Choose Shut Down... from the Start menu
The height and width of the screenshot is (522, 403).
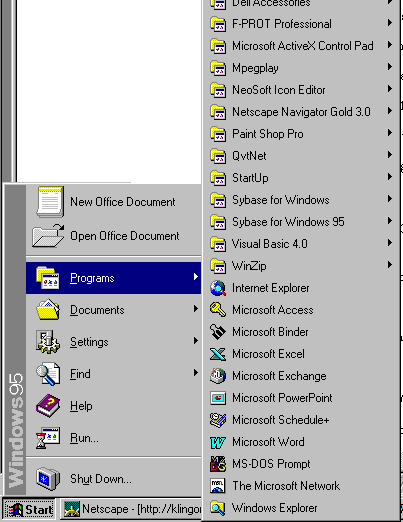[114, 479]
